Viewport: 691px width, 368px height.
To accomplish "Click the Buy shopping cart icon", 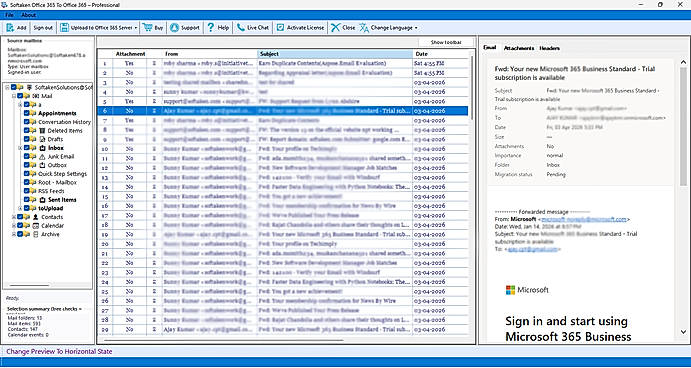I will point(147,27).
